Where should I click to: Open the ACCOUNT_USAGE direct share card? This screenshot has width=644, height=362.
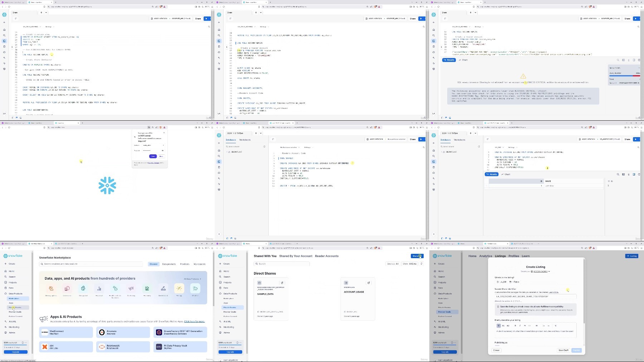358,299
